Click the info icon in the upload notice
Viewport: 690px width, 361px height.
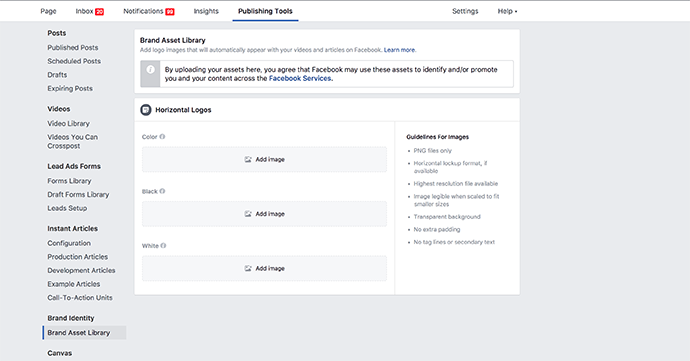tap(150, 70)
